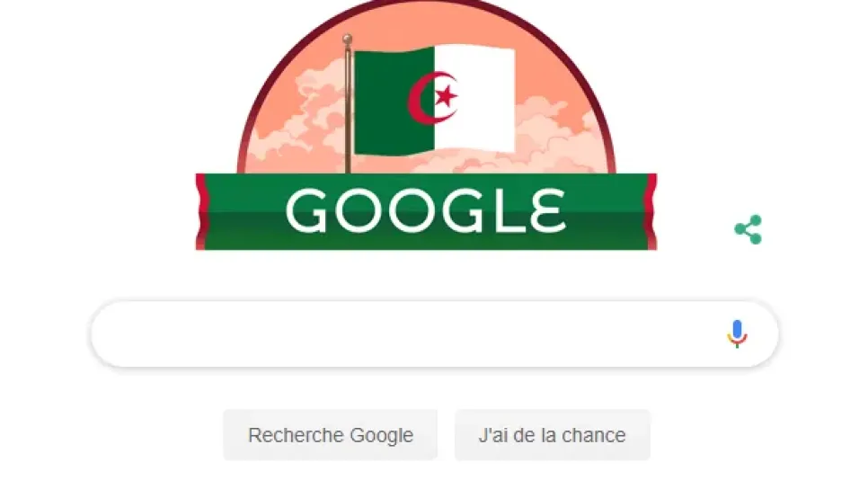Click the red star inside the crescent
Screen dimensions: 868x489
click(446, 96)
